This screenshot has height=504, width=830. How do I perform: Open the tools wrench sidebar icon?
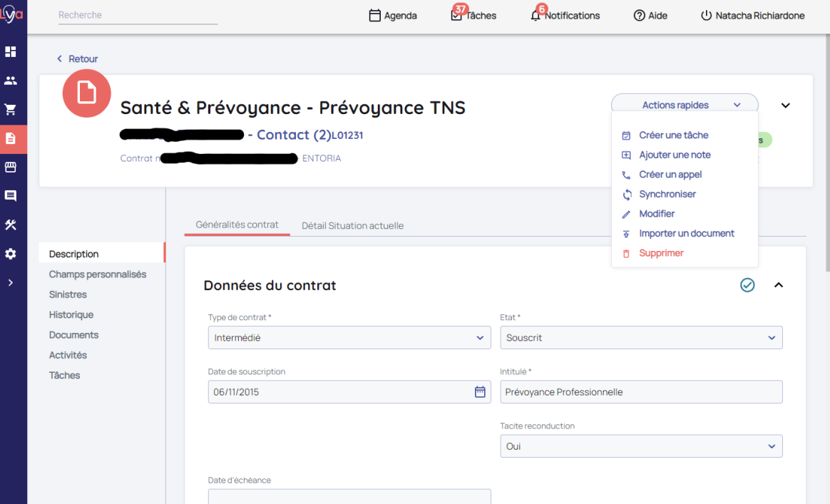click(x=11, y=225)
